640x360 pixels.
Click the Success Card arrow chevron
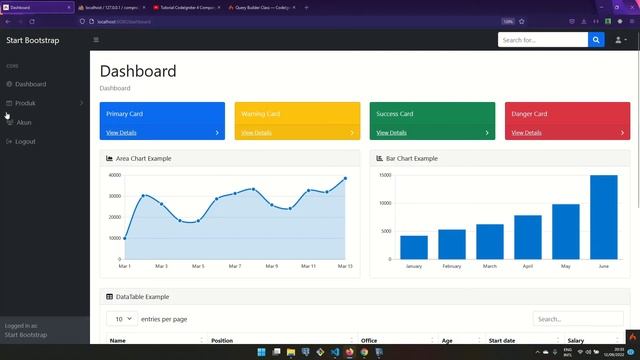coord(487,133)
